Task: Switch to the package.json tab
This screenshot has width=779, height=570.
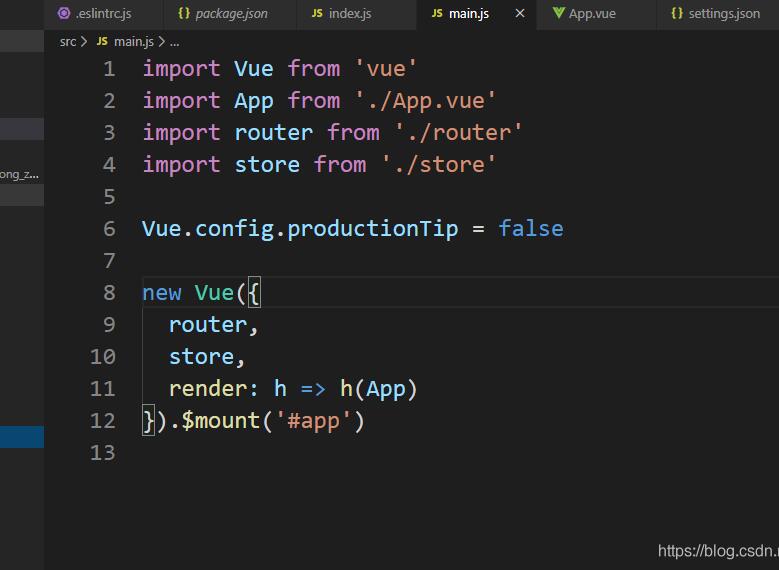Action: tap(231, 14)
